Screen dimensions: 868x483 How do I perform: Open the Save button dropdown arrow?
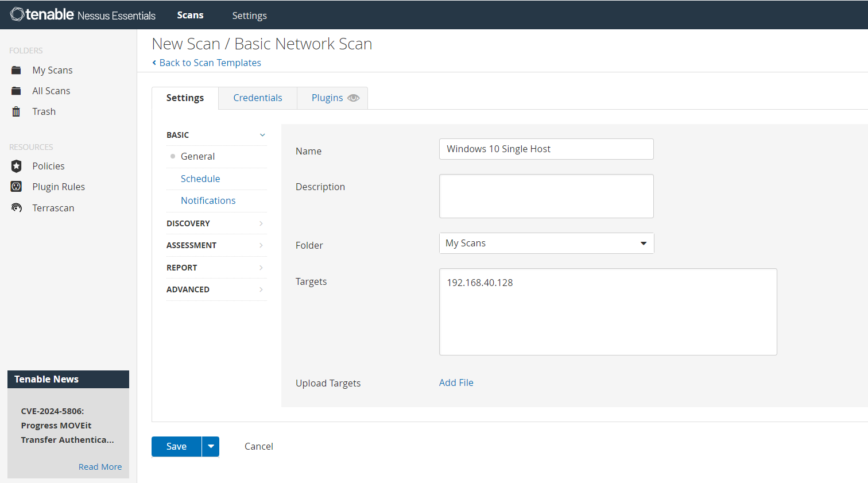(211, 446)
